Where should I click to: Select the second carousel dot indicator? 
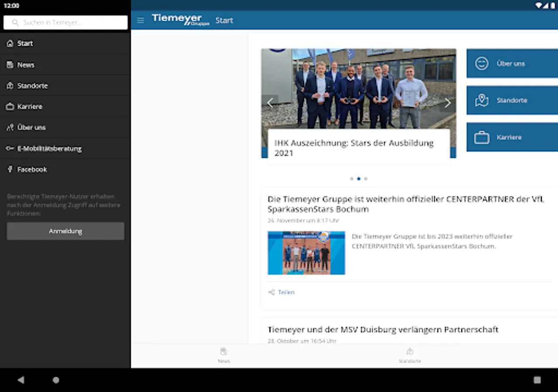pos(359,179)
